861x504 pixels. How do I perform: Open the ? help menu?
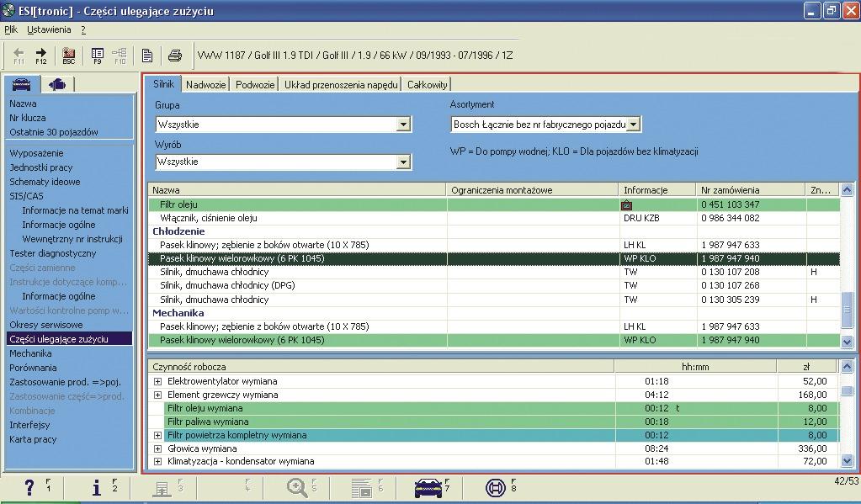click(83, 29)
